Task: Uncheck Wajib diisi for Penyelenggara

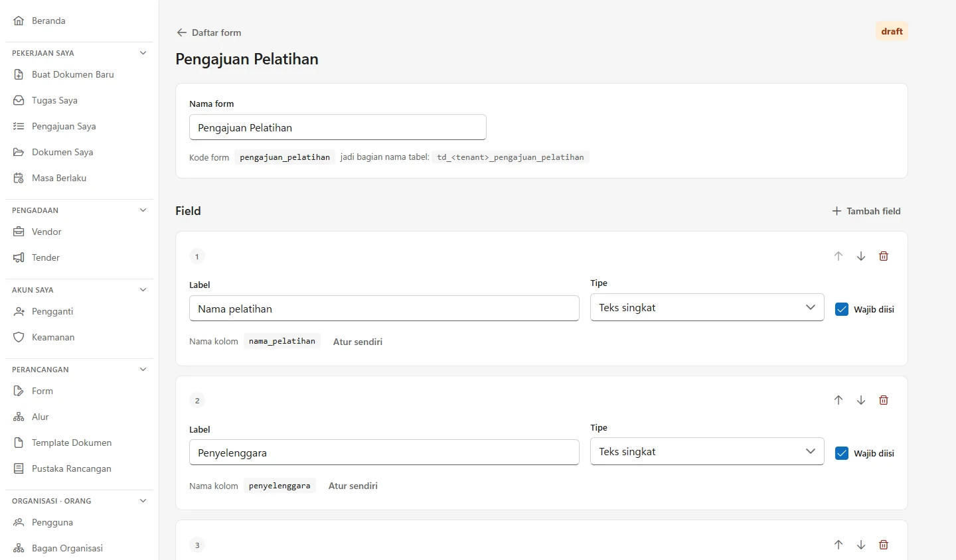Action: point(842,453)
